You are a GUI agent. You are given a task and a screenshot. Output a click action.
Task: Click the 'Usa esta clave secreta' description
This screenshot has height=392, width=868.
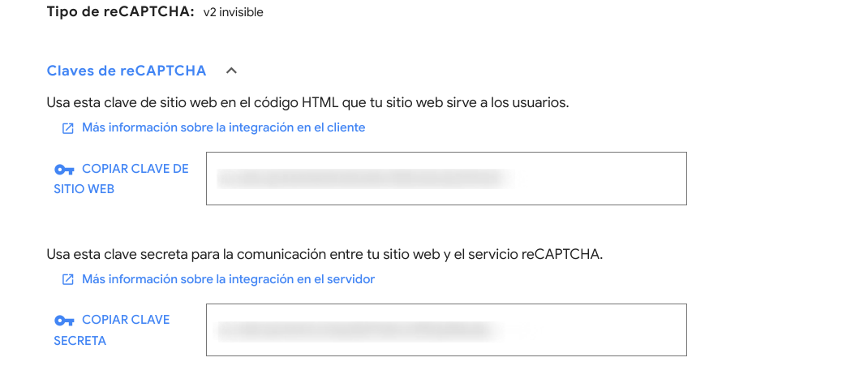click(324, 254)
